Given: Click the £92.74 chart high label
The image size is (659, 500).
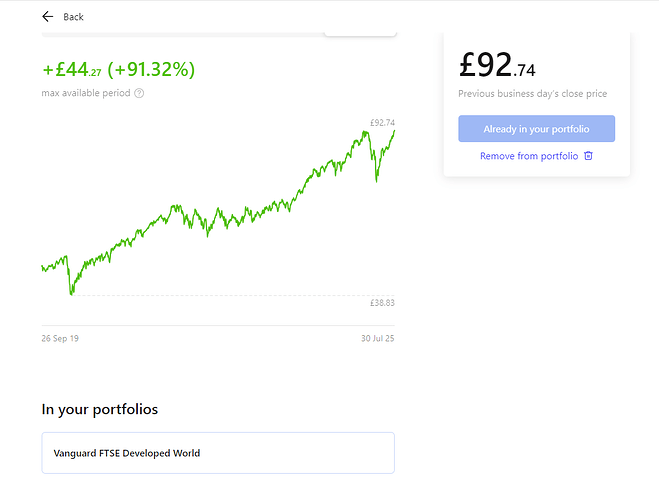Looking at the screenshot, I should click(x=382, y=123).
